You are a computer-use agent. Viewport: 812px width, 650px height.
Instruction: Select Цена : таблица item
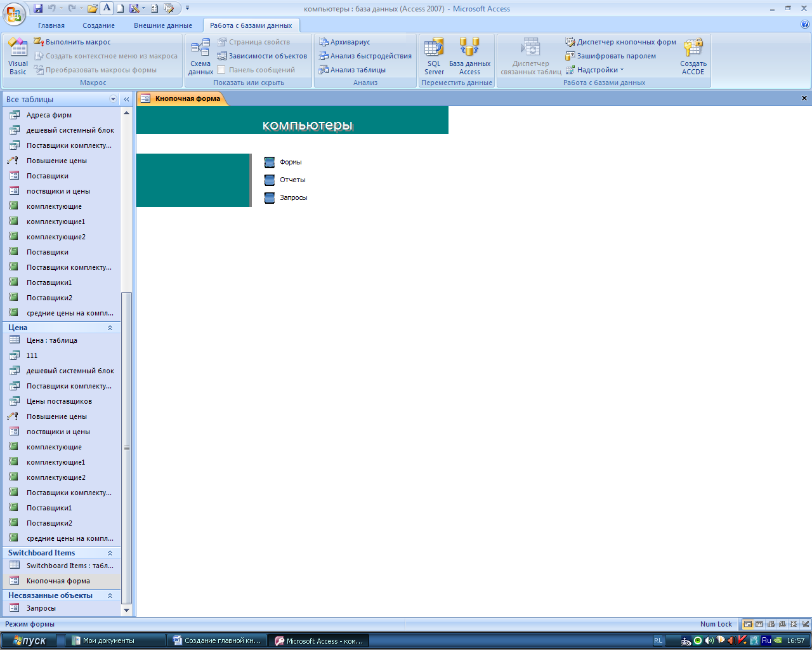tap(61, 340)
